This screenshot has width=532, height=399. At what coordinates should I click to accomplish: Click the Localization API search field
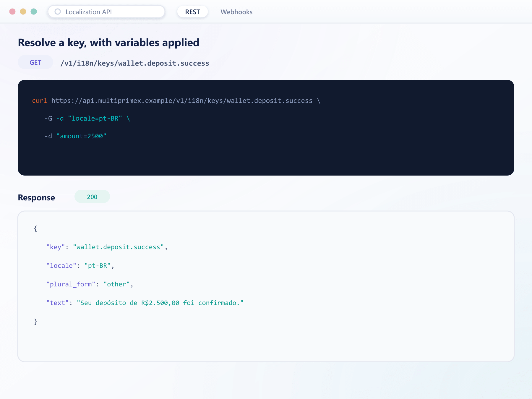pyautogui.click(x=106, y=12)
